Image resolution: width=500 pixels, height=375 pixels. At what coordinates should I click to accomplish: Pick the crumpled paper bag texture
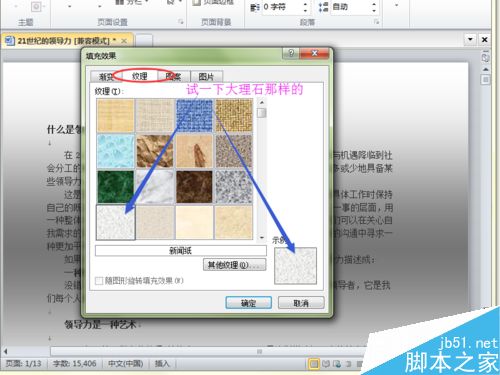(x=155, y=151)
